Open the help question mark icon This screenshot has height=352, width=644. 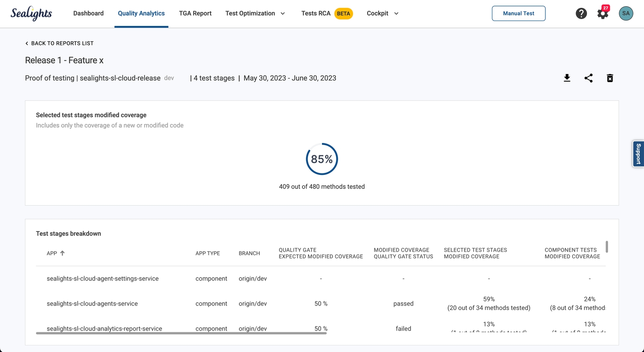pos(581,14)
